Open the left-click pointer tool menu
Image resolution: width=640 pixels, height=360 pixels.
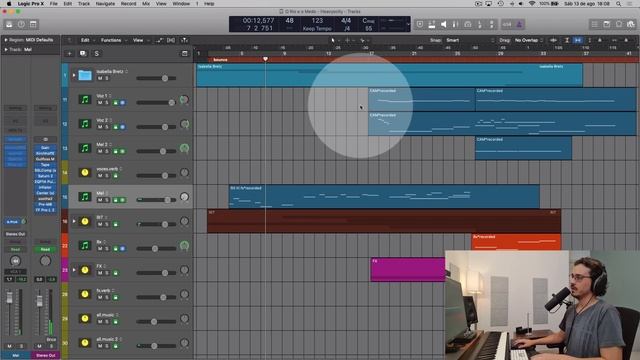334,40
